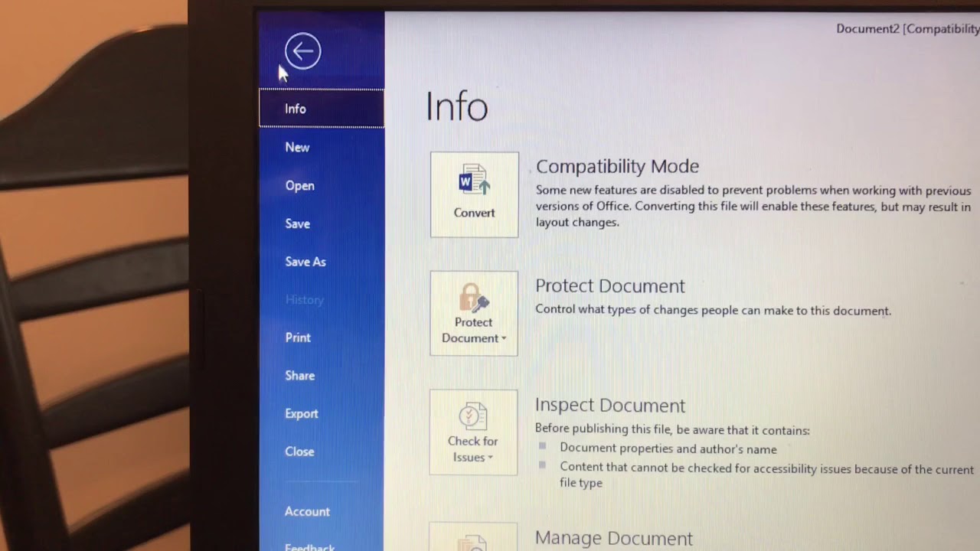Open the Protect Document lock dropdown
The width and height of the screenshot is (980, 551).
pos(474,313)
